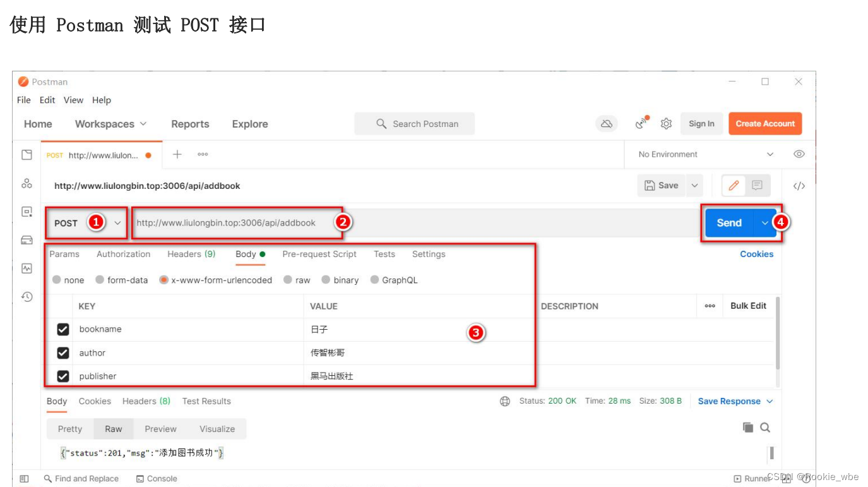Toggle the sidebar icon in the status bar

[x=25, y=479]
